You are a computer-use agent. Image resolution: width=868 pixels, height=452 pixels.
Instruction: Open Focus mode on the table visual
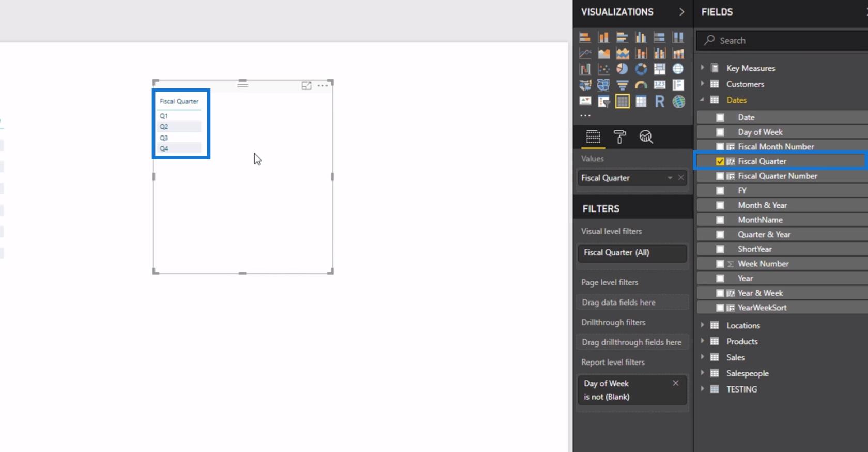[x=306, y=86]
